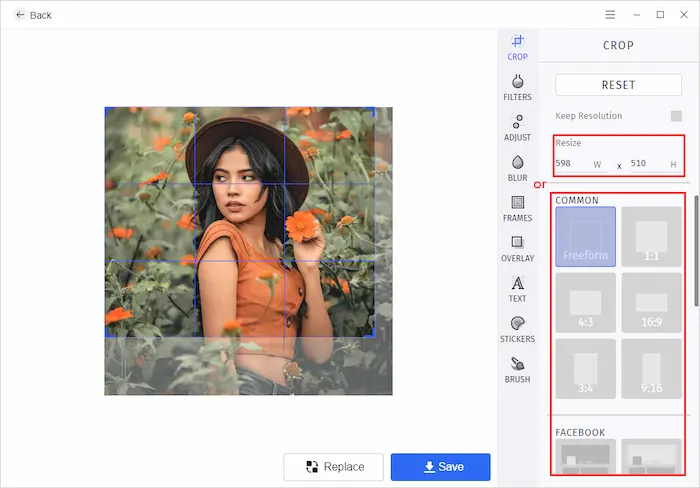This screenshot has height=488, width=700.
Task: Select the Brush tool
Action: (517, 370)
